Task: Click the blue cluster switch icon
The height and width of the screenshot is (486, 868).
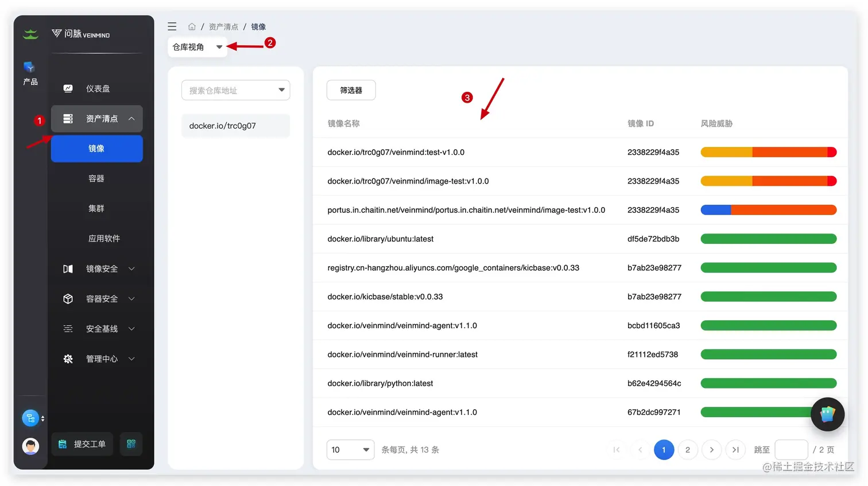Action: click(30, 418)
